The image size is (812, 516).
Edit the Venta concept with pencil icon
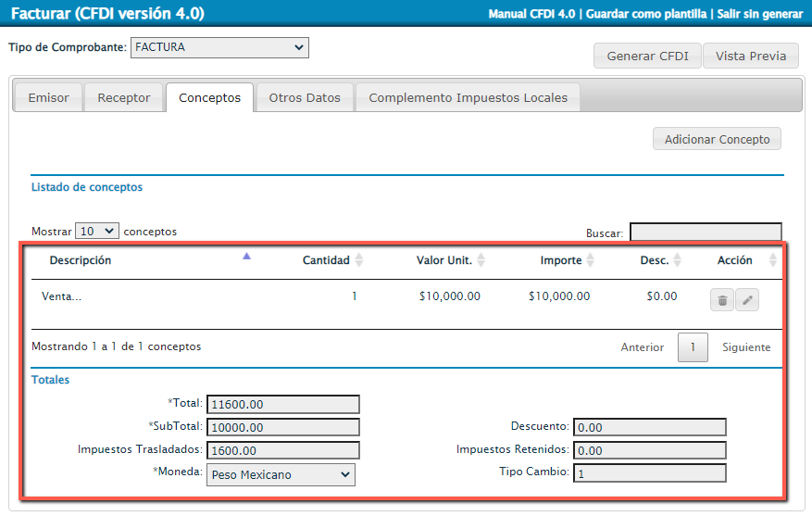pos(747,300)
